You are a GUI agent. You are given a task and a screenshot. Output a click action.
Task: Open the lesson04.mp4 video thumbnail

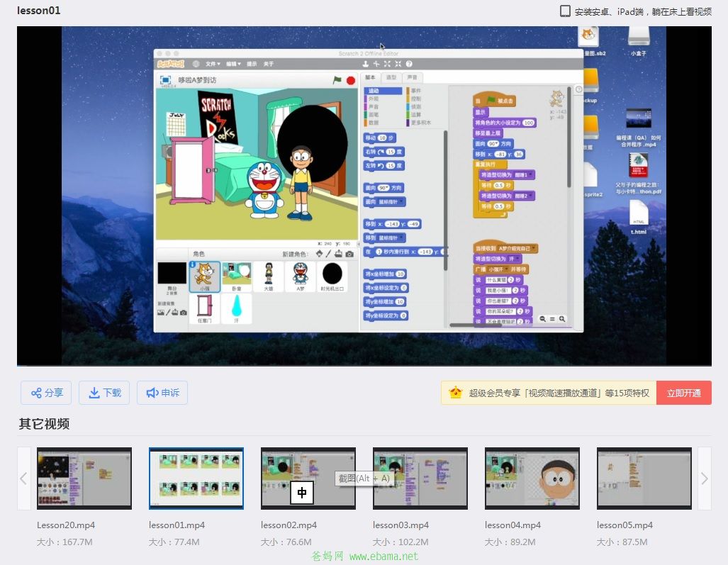point(532,479)
